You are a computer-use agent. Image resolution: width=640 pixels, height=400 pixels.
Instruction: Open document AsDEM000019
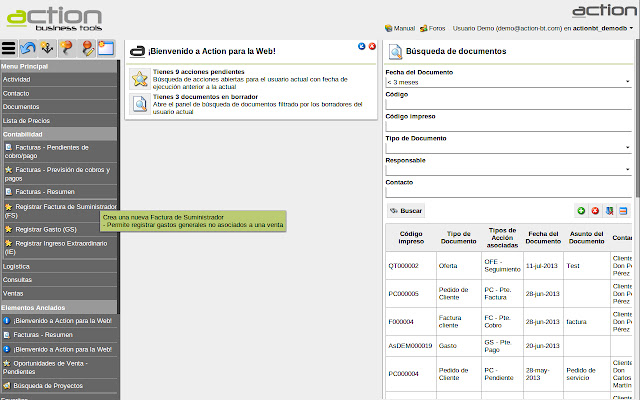[x=410, y=346]
